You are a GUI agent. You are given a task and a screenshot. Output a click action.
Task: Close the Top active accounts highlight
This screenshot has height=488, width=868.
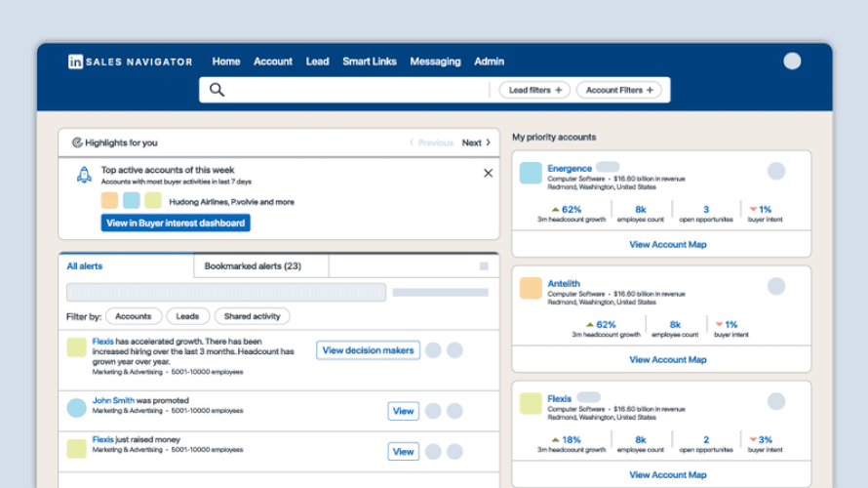click(488, 174)
